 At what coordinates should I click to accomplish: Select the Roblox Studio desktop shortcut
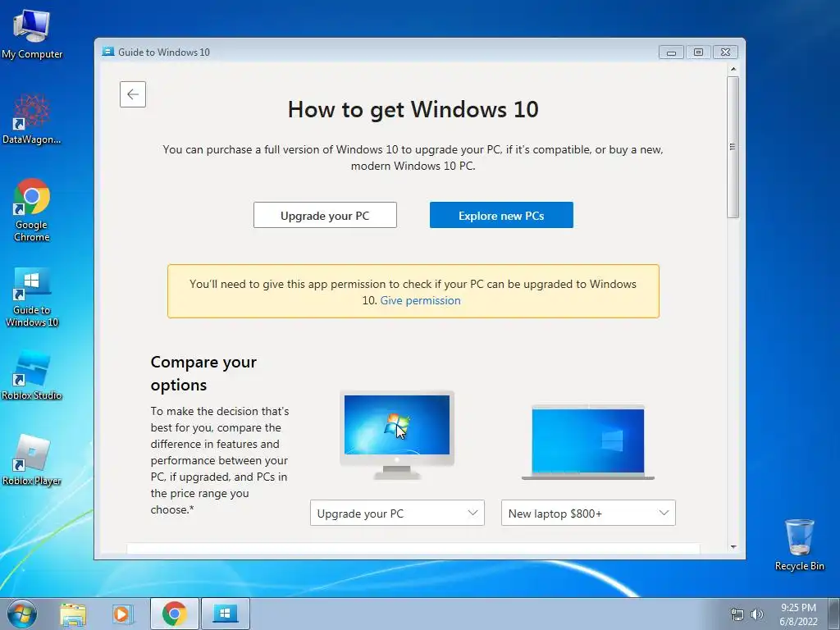[32, 376]
